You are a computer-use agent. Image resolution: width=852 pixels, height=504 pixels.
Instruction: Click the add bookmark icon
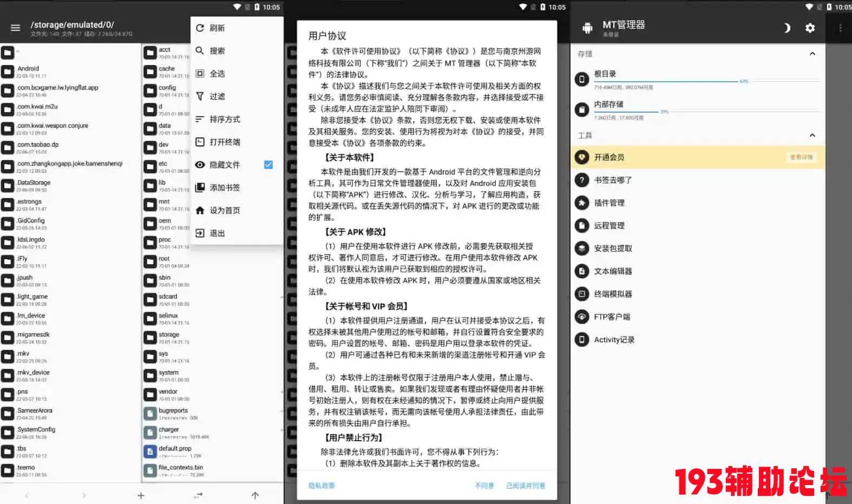pyautogui.click(x=200, y=187)
